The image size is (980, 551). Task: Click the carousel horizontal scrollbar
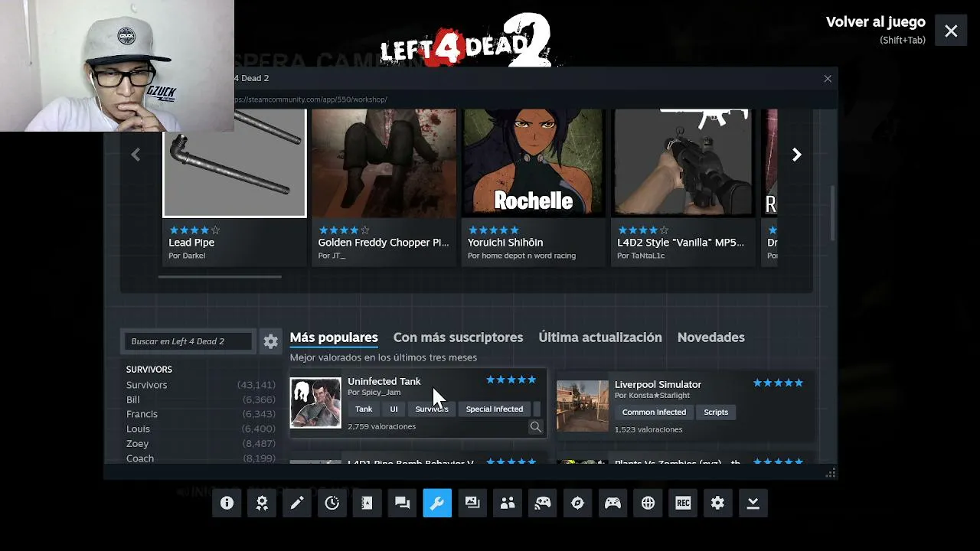tap(220, 277)
